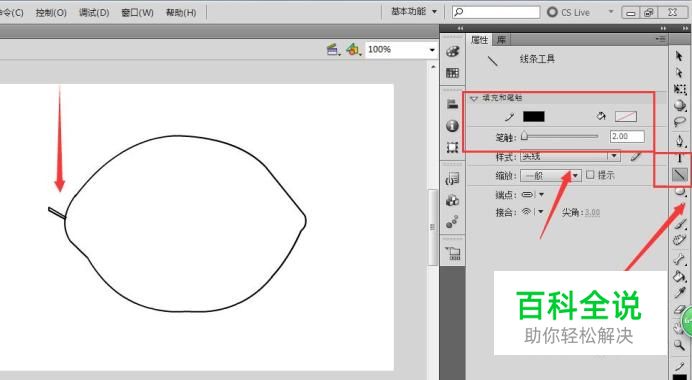
Task: Click the black stroke color swatch
Action: coord(534,116)
